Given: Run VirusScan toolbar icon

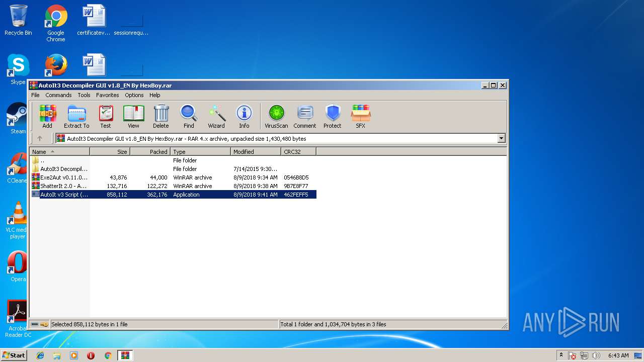Looking at the screenshot, I should coord(276,117).
